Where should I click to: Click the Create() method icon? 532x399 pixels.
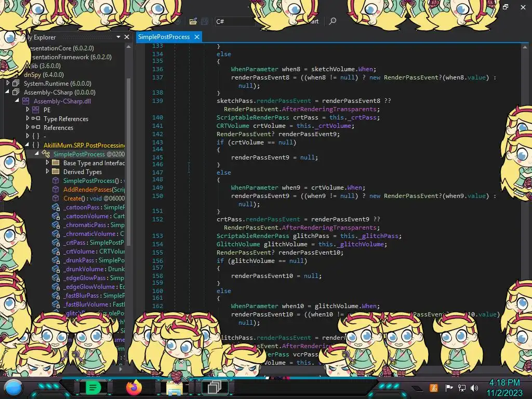coord(56,198)
